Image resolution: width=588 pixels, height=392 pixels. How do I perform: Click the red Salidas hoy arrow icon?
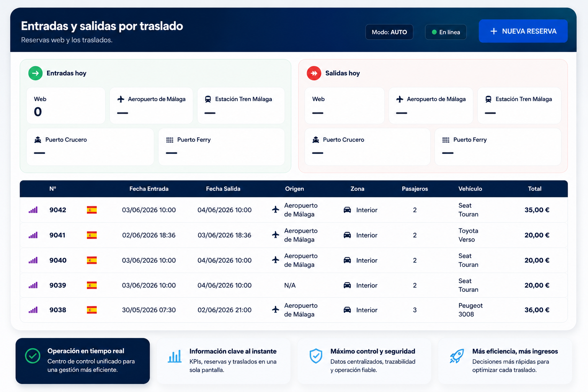coord(314,73)
